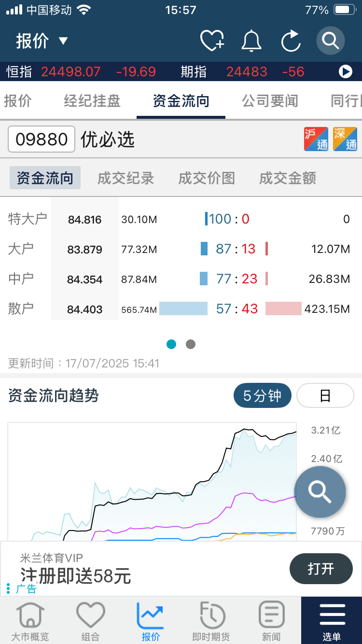Tap the 散户 row label
Image resolution: width=362 pixels, height=644 pixels.
21,309
